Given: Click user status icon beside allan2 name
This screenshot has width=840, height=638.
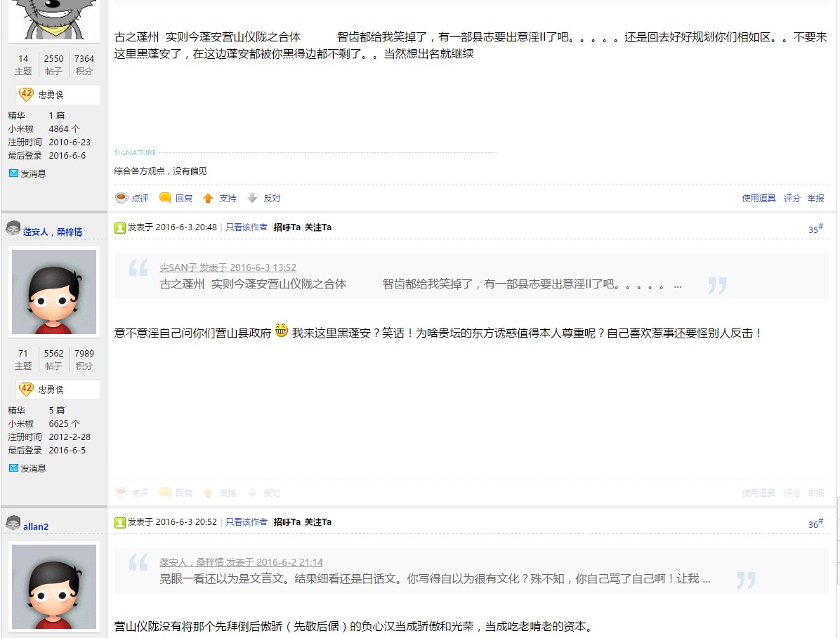Looking at the screenshot, I should [13, 523].
